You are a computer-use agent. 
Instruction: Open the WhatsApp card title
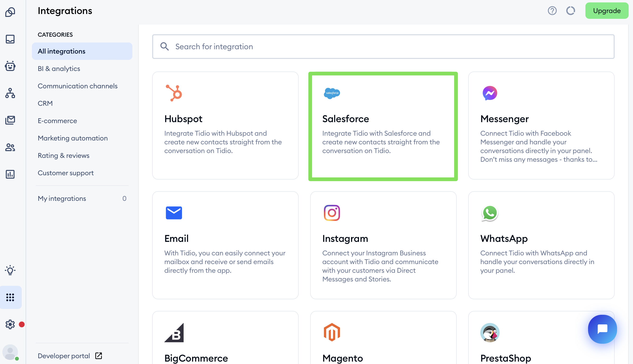[x=504, y=238]
